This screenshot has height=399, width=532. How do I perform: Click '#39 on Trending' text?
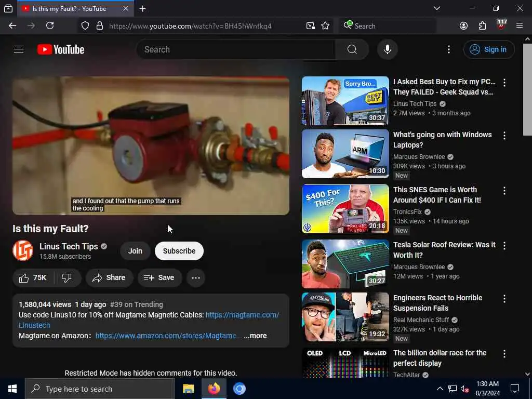[137, 304]
